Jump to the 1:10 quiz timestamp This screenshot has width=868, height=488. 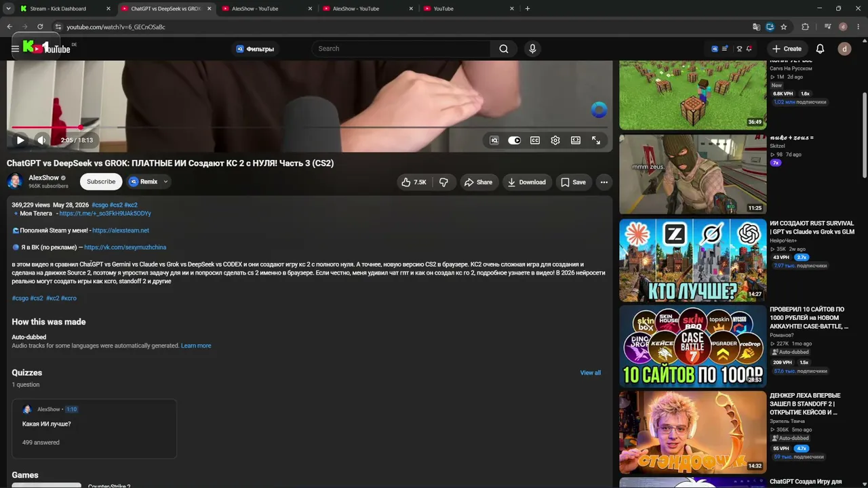coord(72,409)
